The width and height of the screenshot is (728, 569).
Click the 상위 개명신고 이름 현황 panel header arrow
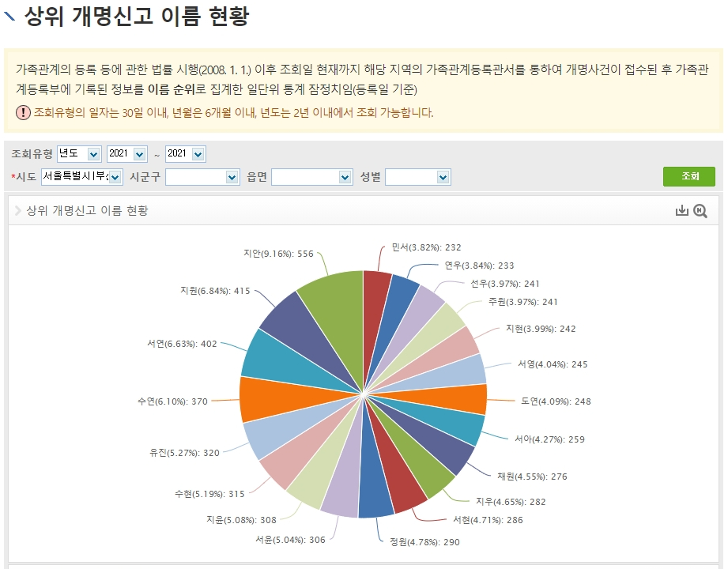[18, 211]
